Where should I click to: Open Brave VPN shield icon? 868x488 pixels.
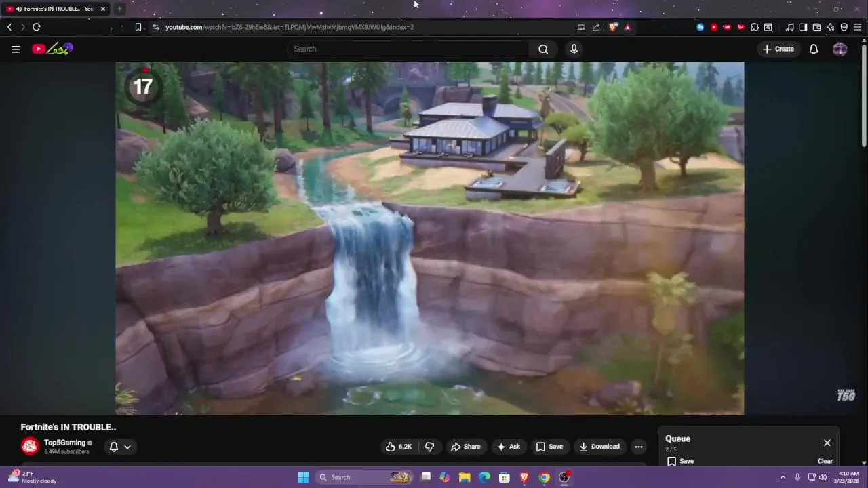844,27
